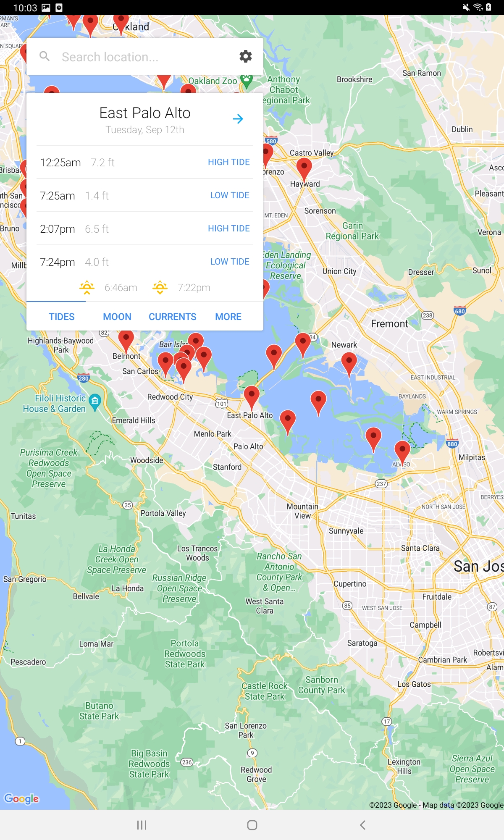This screenshot has width=504, height=840.
Task: Tap the Filoli Historic House museum marker
Action: [95, 402]
